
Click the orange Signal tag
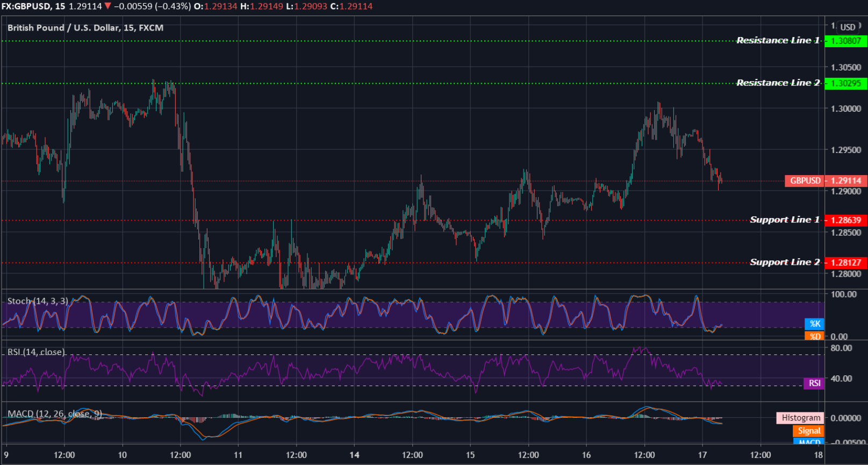809,431
